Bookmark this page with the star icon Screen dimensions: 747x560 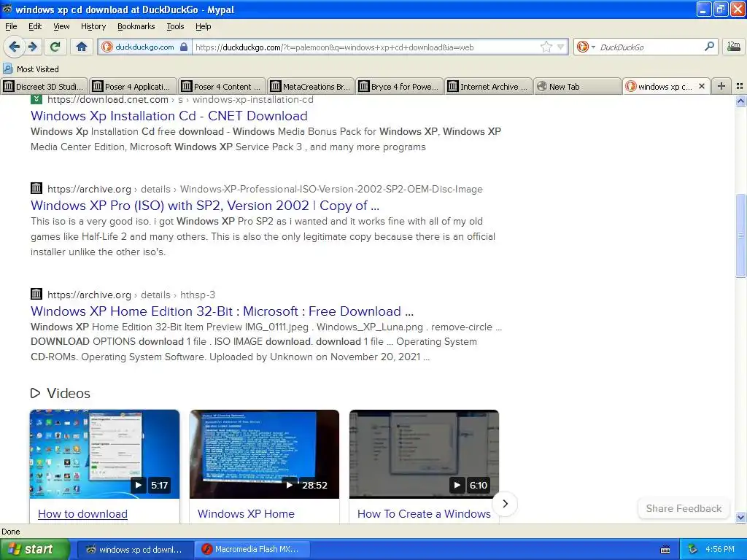[x=546, y=47]
